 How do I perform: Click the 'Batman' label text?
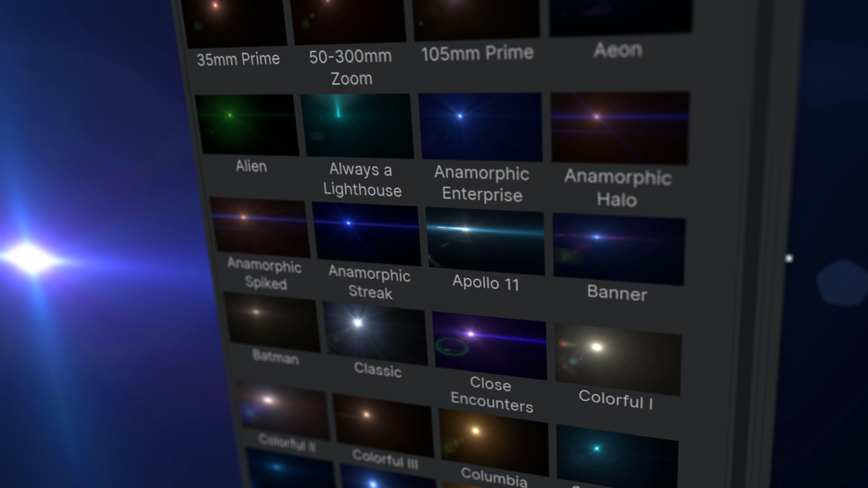click(276, 357)
